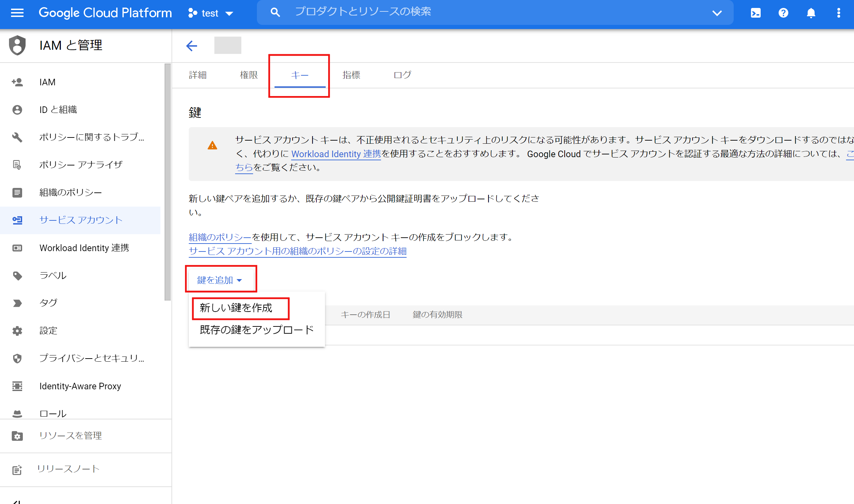Open 組織のポリシー in sidebar
The image size is (854, 504).
pos(80,193)
